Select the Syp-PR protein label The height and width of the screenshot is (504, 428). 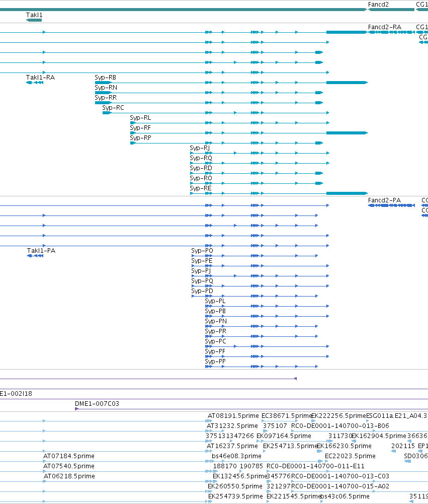(215, 331)
